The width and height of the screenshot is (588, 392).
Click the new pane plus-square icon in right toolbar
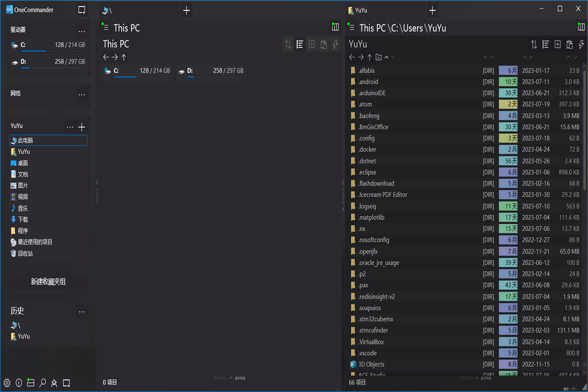(557, 44)
